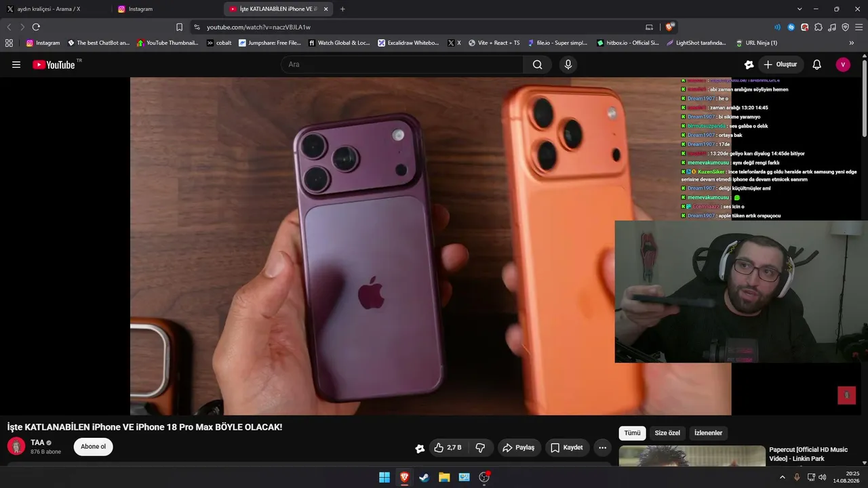Open site settings icon in address bar
The image size is (868, 488).
(197, 27)
